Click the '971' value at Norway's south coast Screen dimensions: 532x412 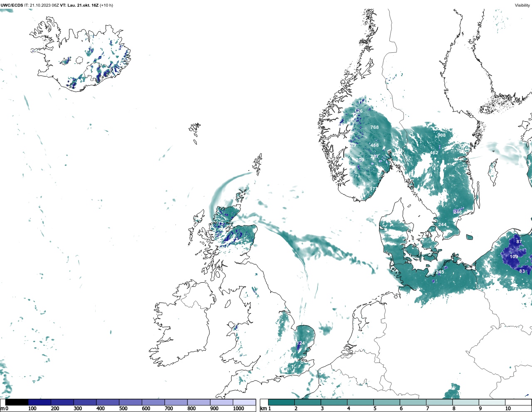(x=374, y=189)
